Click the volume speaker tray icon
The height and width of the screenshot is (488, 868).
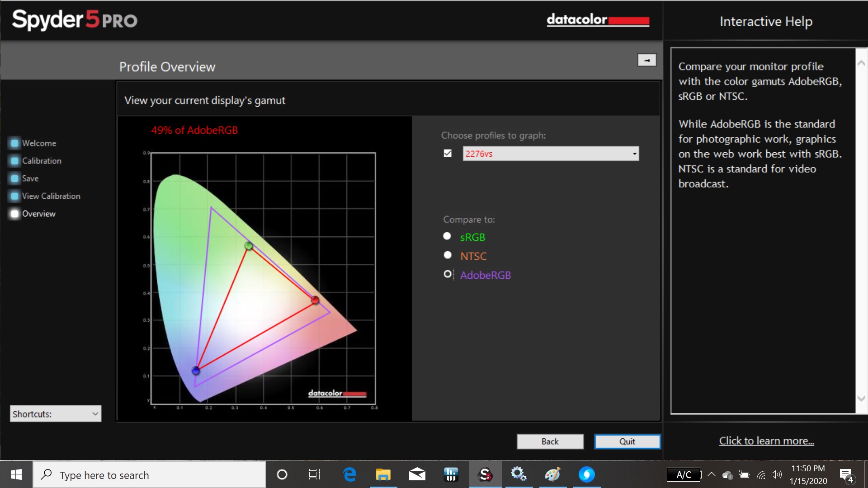pyautogui.click(x=777, y=474)
